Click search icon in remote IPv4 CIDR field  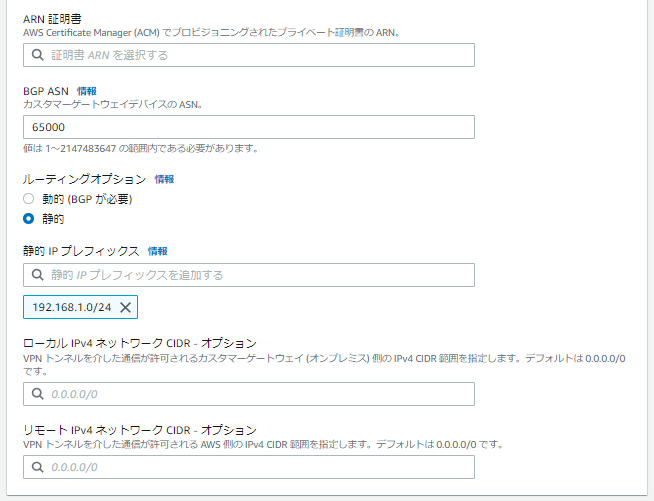37,467
